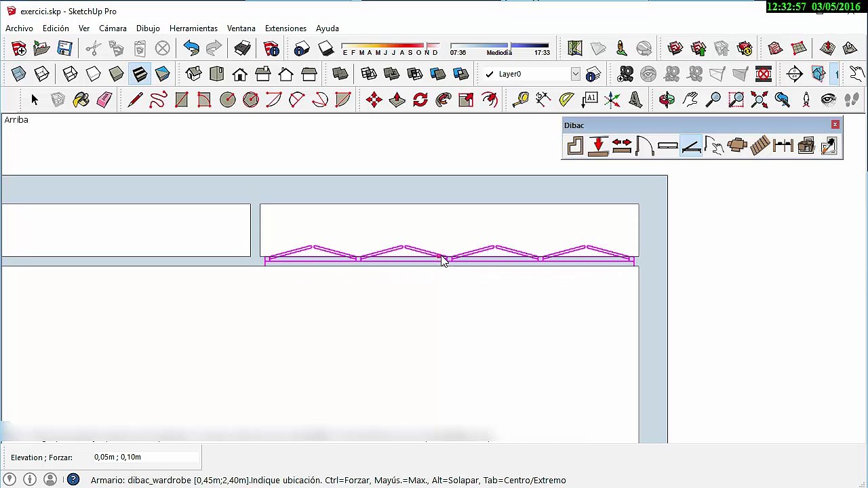
Task: Click the user sign-in status icon
Action: (50, 480)
